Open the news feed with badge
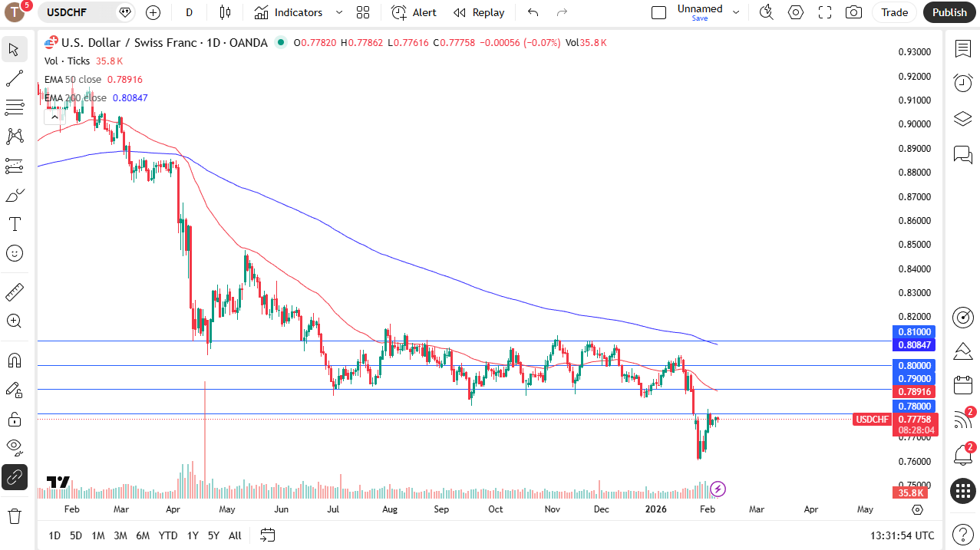The width and height of the screenshot is (980, 550). tap(963, 420)
